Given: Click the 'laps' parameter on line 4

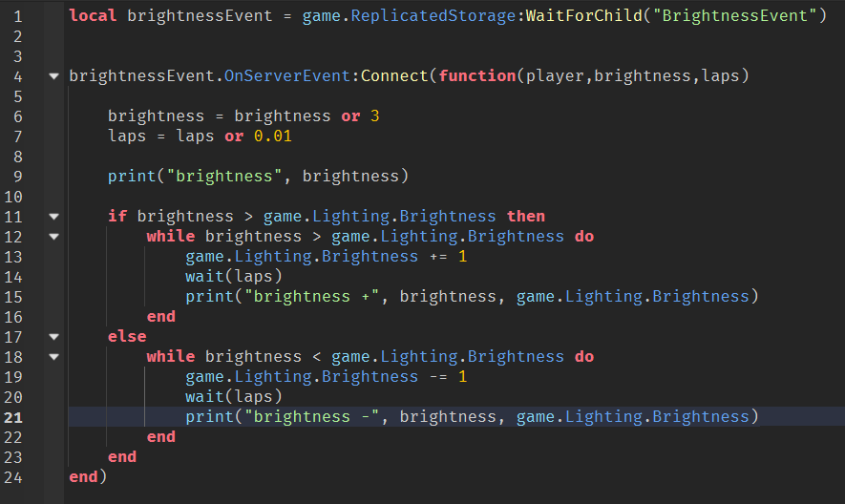Looking at the screenshot, I should point(720,76).
